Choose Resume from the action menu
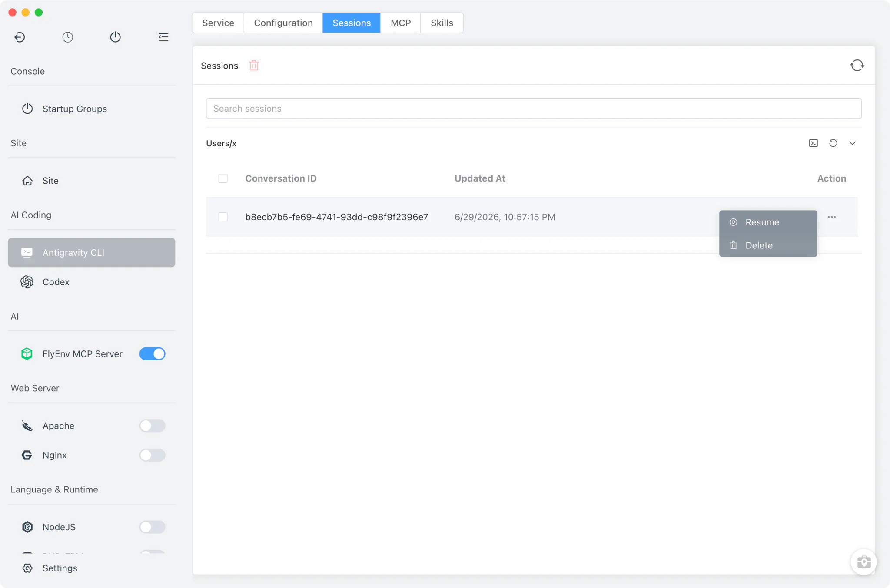The width and height of the screenshot is (890, 588). 768,222
